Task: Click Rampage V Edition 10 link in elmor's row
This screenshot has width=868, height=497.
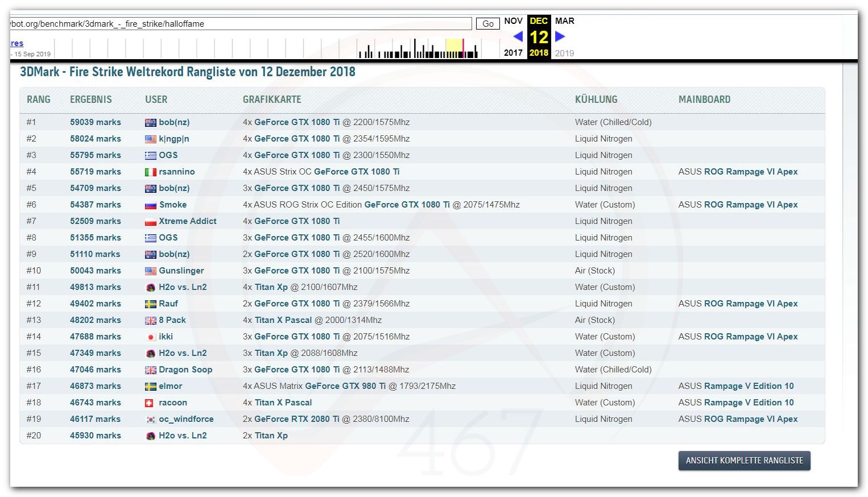Action: coord(749,386)
